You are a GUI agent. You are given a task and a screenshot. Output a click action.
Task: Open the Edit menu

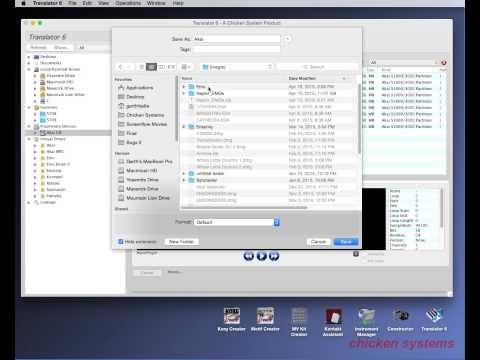87,3
